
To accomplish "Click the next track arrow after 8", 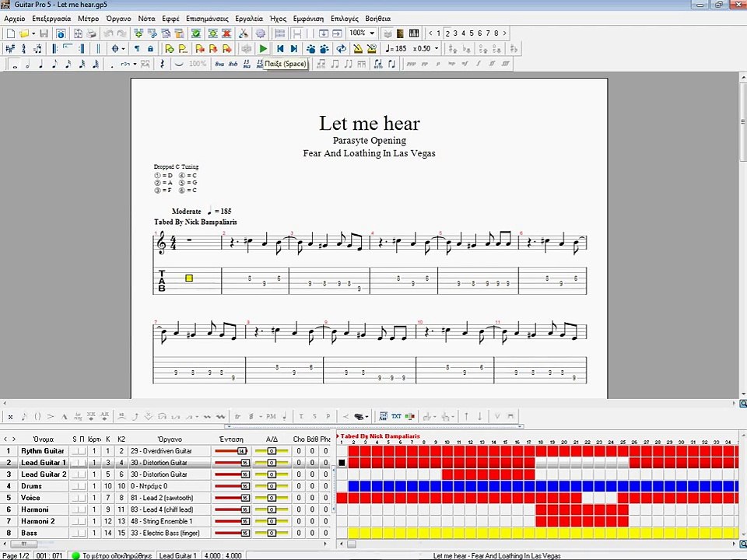I will coord(504,33).
